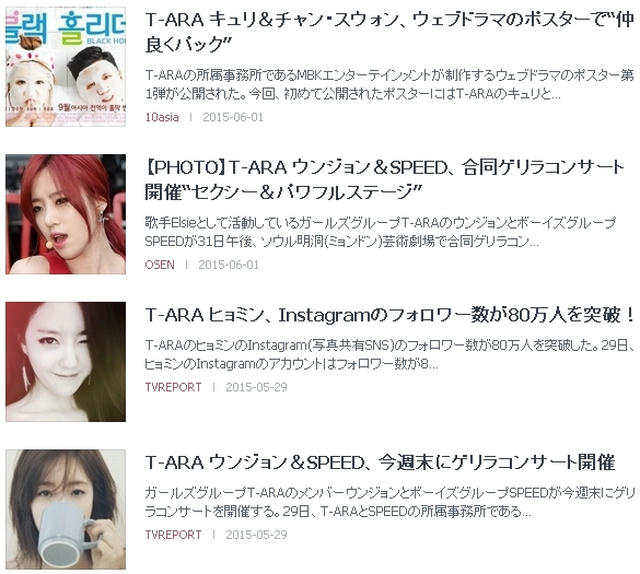Select the 写真共有SNS summary text

[391, 354]
